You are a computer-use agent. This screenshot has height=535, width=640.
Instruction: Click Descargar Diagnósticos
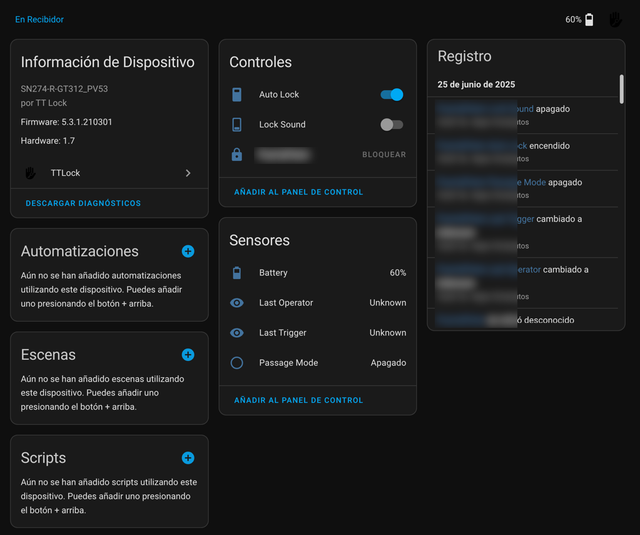coord(83,203)
